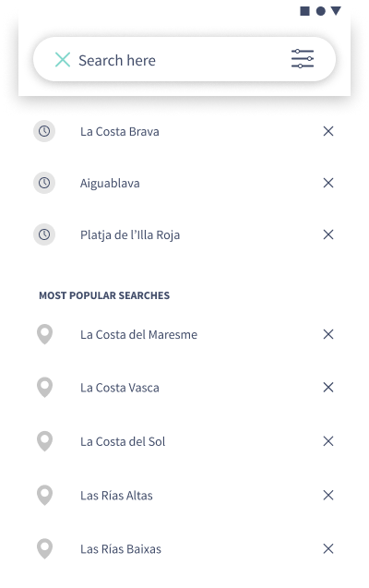Dismiss Las Rías Baixas suggestion
The width and height of the screenshot is (369, 588).
pos(328,549)
